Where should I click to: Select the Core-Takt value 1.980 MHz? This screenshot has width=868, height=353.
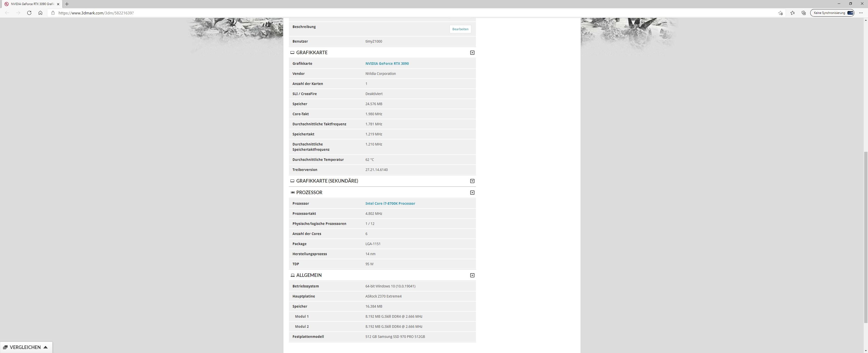[374, 114]
